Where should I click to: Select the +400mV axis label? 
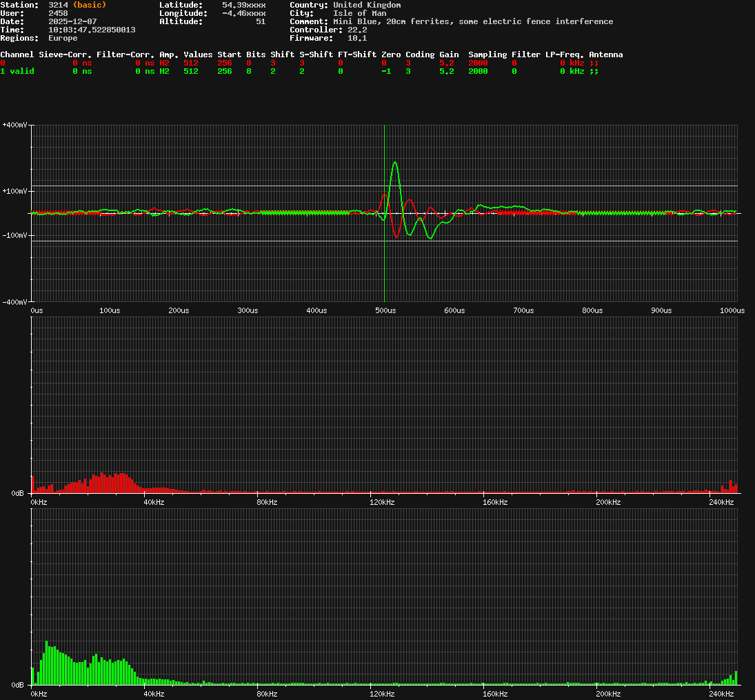(x=14, y=125)
